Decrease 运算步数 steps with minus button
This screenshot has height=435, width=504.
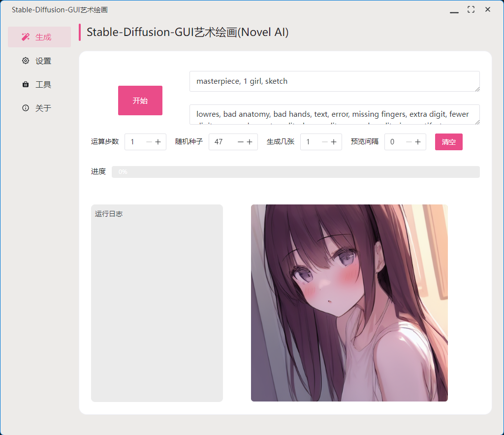(x=149, y=142)
